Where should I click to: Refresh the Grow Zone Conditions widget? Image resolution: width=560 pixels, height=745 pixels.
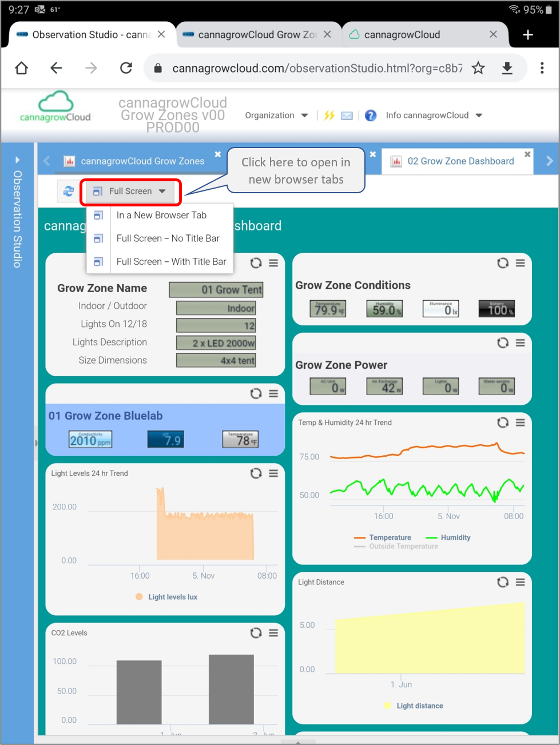pos(502,263)
